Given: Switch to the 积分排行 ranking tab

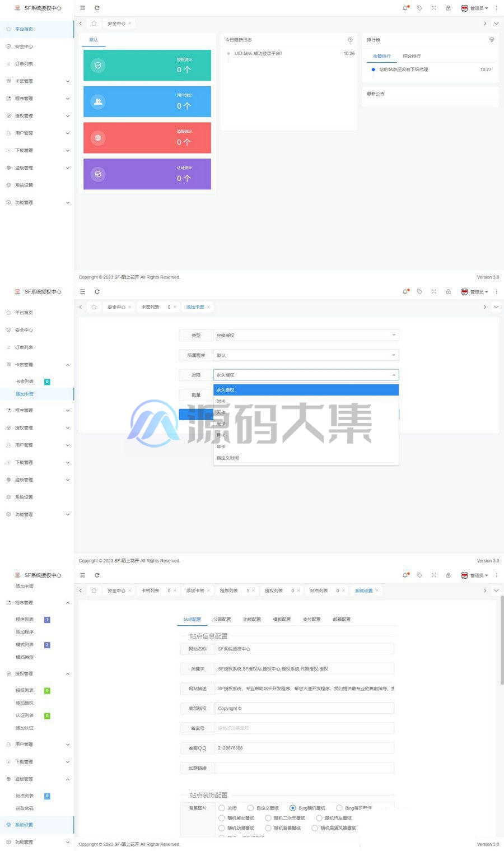Looking at the screenshot, I should point(412,56).
